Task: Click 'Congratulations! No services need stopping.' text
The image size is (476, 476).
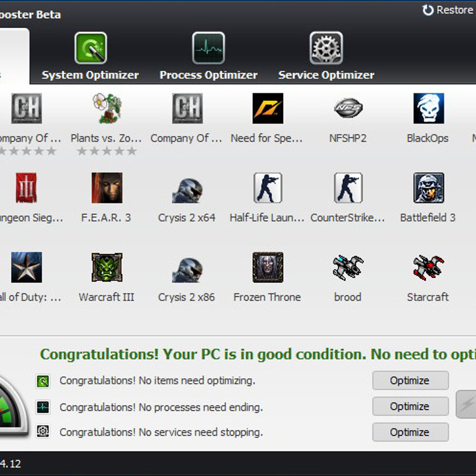Action: click(161, 432)
